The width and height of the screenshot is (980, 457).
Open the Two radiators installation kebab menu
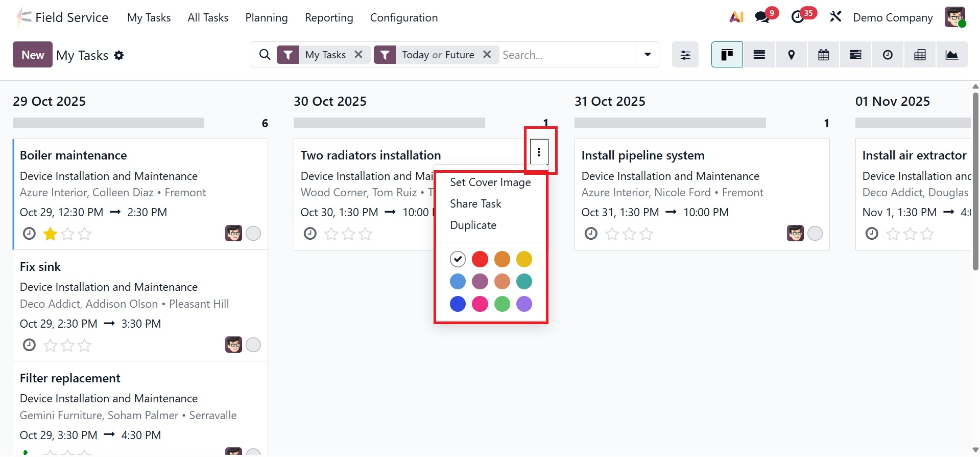[x=539, y=152]
